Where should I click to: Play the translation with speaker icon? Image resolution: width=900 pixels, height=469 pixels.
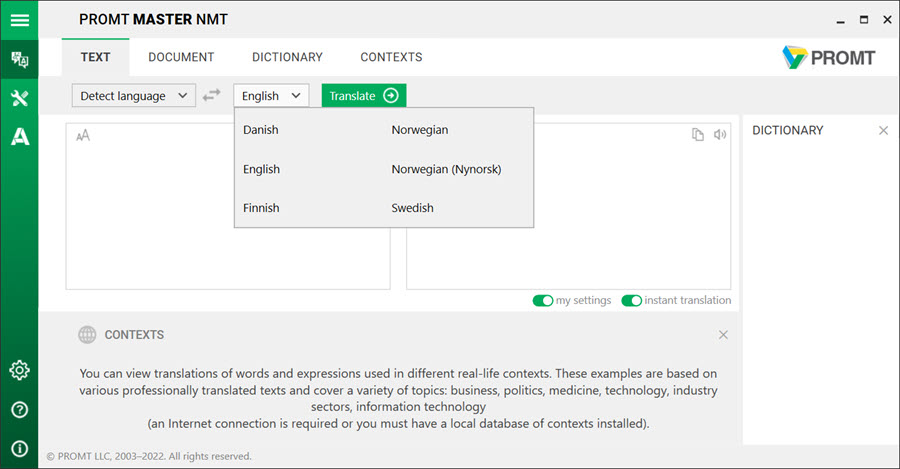(x=720, y=134)
